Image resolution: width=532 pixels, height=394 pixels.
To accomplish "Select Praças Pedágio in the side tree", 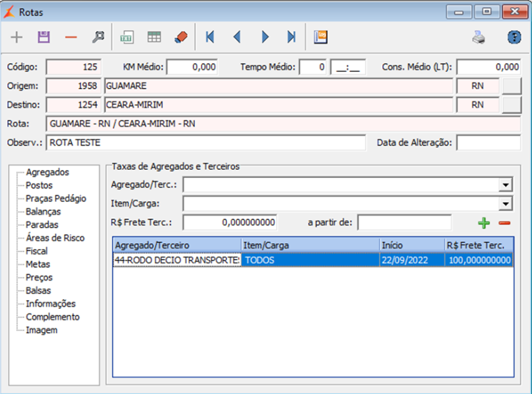I will coord(56,199).
